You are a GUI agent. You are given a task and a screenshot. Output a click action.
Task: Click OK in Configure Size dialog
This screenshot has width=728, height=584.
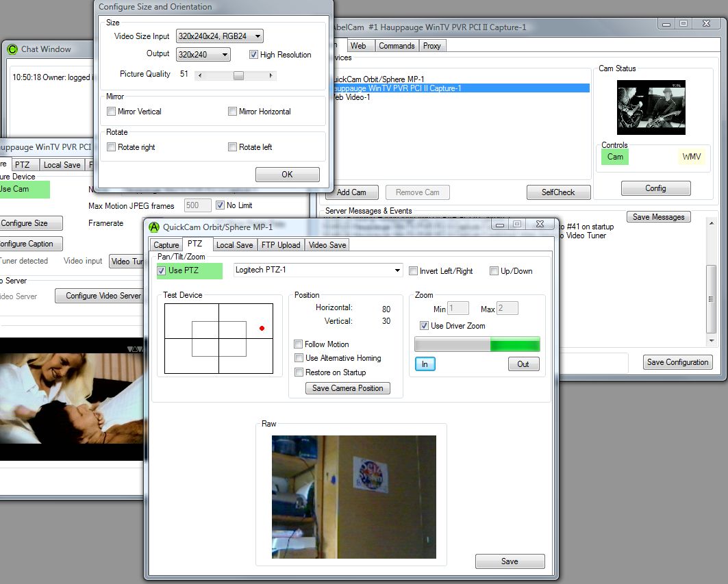tap(288, 175)
